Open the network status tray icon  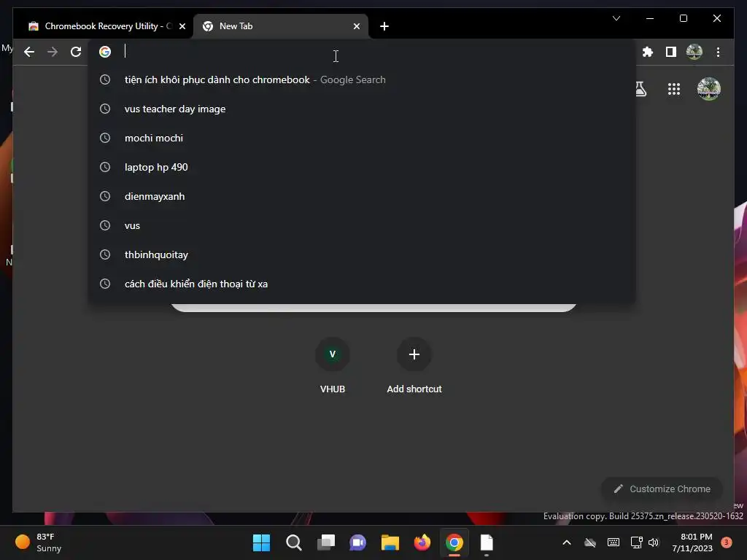point(636,542)
